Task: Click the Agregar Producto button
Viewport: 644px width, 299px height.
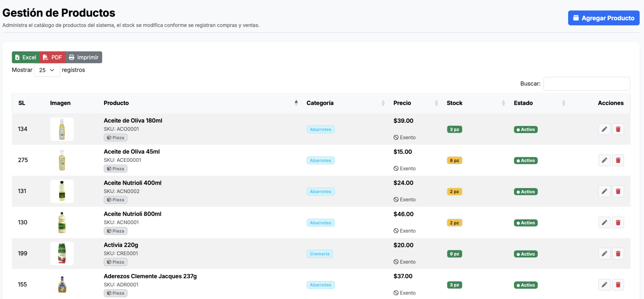Action: [x=603, y=18]
